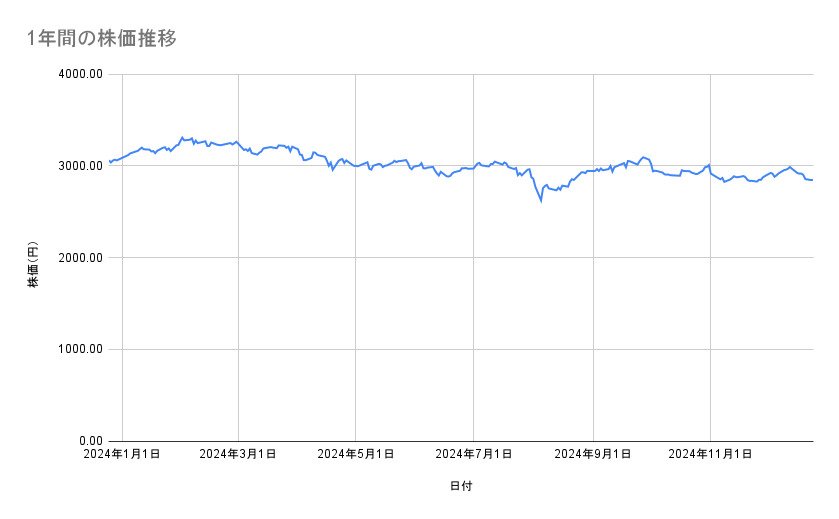This screenshot has height=519, width=839.
Task: Click the chart title 1年間の株価推移
Action: point(103,39)
